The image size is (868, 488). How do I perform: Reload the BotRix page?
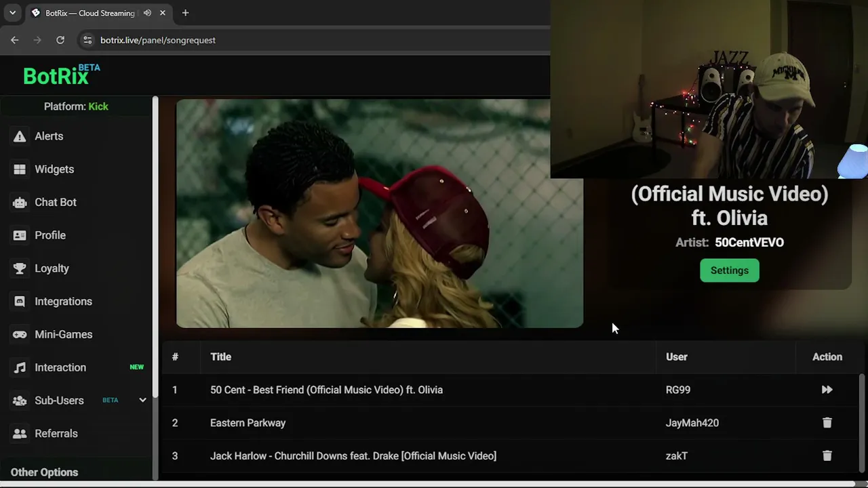point(60,40)
